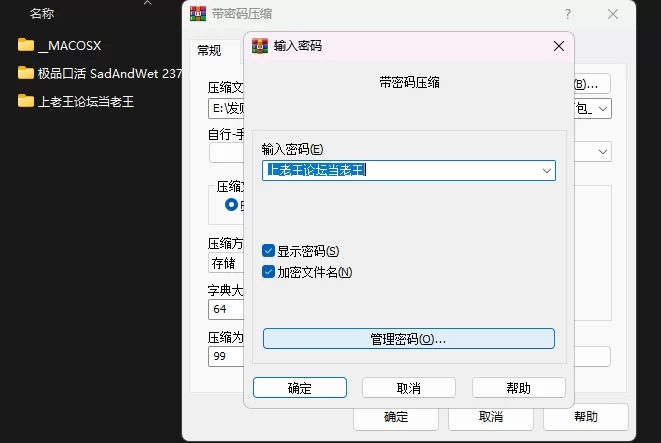Screen dimensions: 661x443
Task: Select the 上老王论坛当老王 folder icon in file list
Action: click(x=26, y=101)
